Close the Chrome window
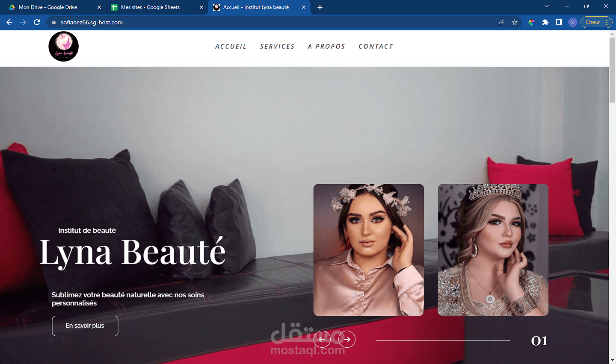Screen dimensions: 616x364 [x=606, y=6]
